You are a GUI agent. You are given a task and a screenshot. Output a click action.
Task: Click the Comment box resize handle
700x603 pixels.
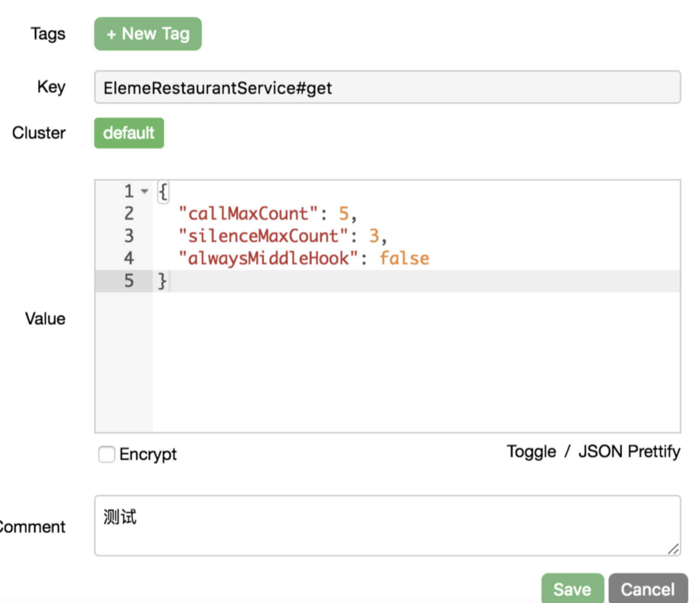tap(674, 549)
